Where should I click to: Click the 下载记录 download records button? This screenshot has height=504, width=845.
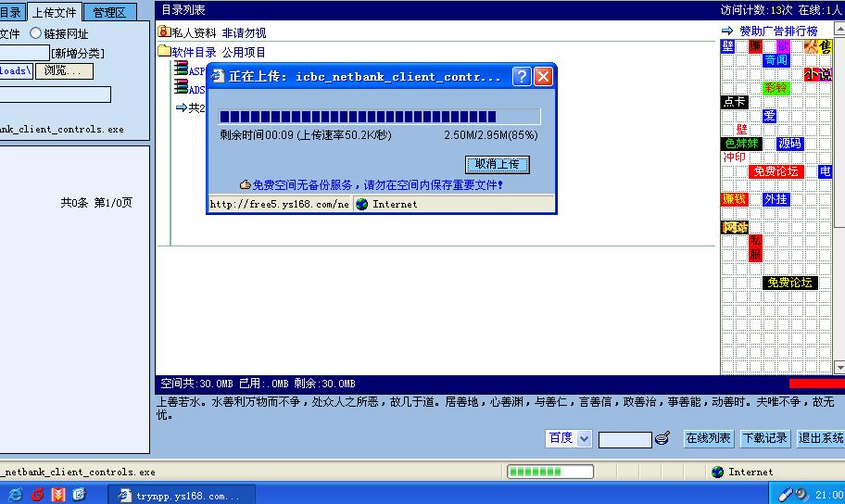coord(765,438)
